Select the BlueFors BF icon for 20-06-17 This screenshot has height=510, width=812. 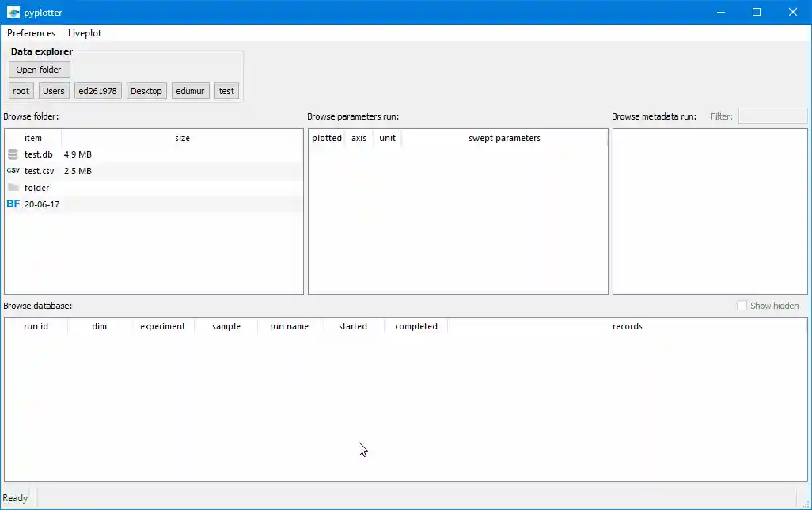pos(13,204)
